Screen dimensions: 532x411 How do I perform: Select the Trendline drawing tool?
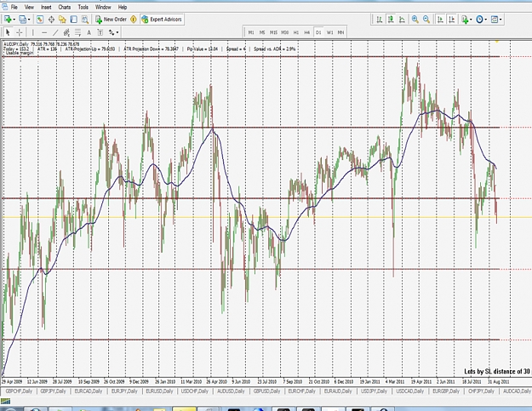pos(55,32)
